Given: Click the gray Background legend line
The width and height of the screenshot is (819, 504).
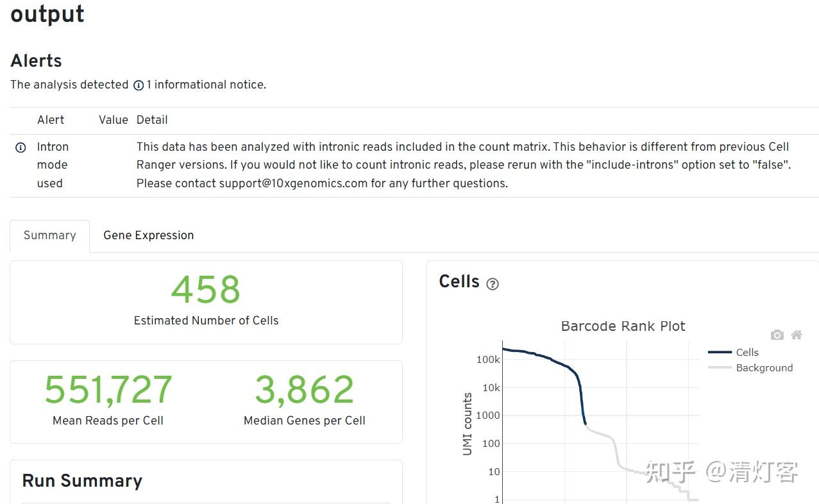Looking at the screenshot, I should pyautogui.click(x=720, y=367).
